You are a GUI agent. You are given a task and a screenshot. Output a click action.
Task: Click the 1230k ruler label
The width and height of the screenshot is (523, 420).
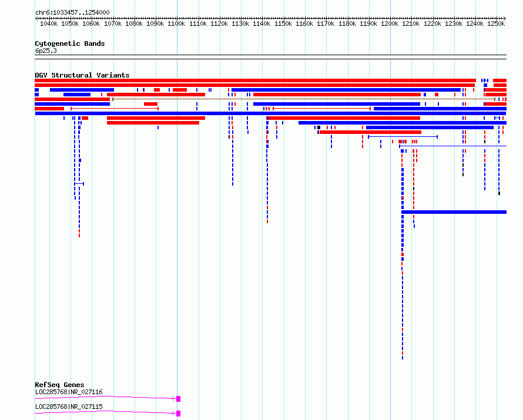[454, 23]
